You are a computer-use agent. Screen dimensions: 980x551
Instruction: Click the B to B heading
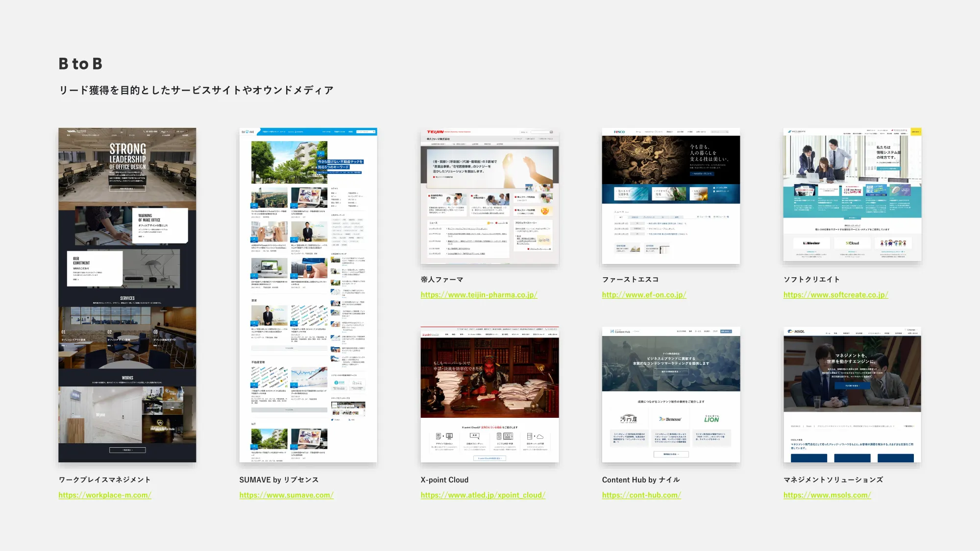pyautogui.click(x=80, y=64)
